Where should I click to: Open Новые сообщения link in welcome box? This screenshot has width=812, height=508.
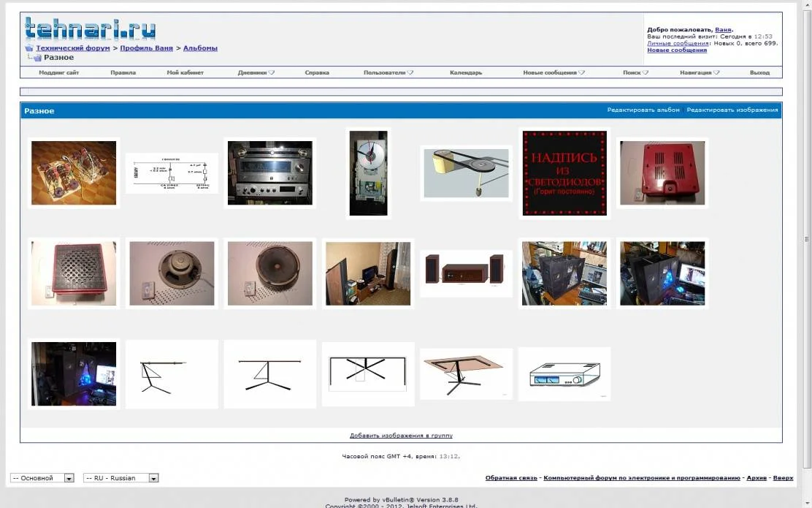click(677, 50)
